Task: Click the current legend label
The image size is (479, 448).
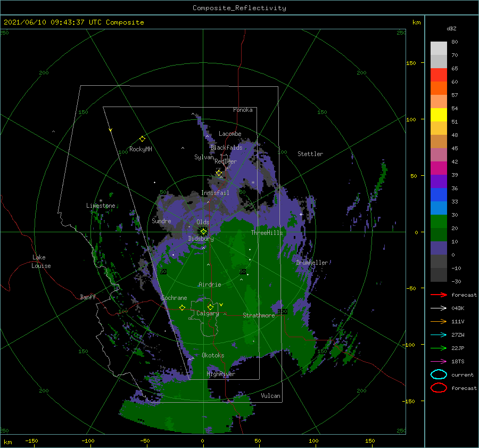Action: point(462,375)
